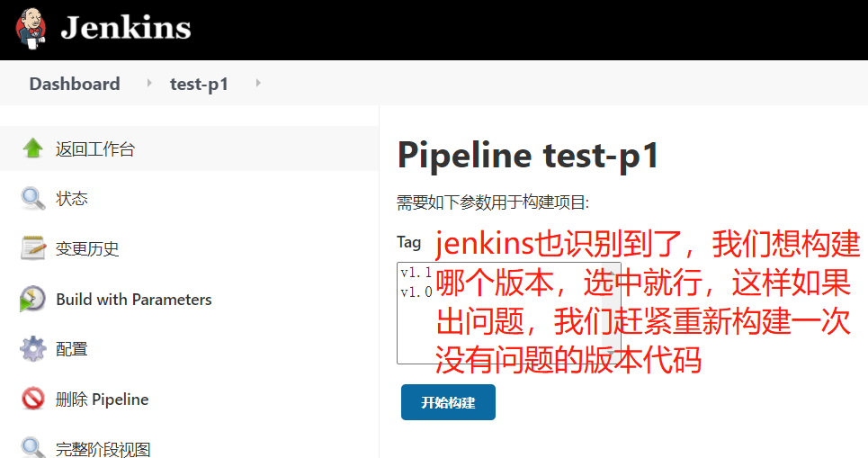
Task: Expand the arrow after Dashboard breadcrumb
Action: pos(149,83)
